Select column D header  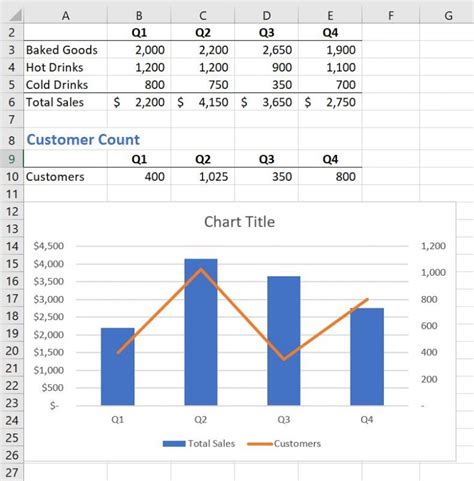(266, 15)
